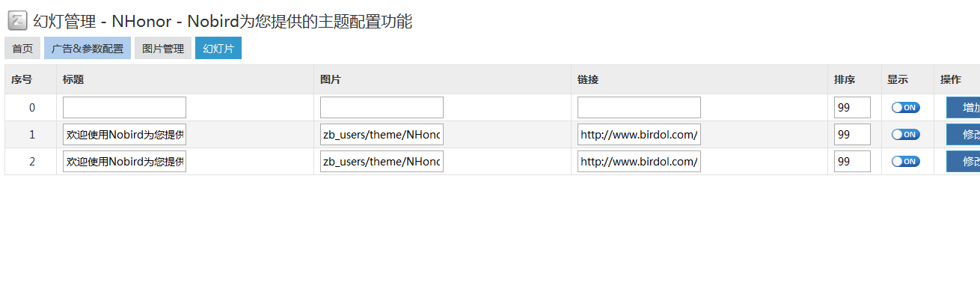980x283 pixels.
Task: Click the image path field in row 1
Action: (x=382, y=135)
